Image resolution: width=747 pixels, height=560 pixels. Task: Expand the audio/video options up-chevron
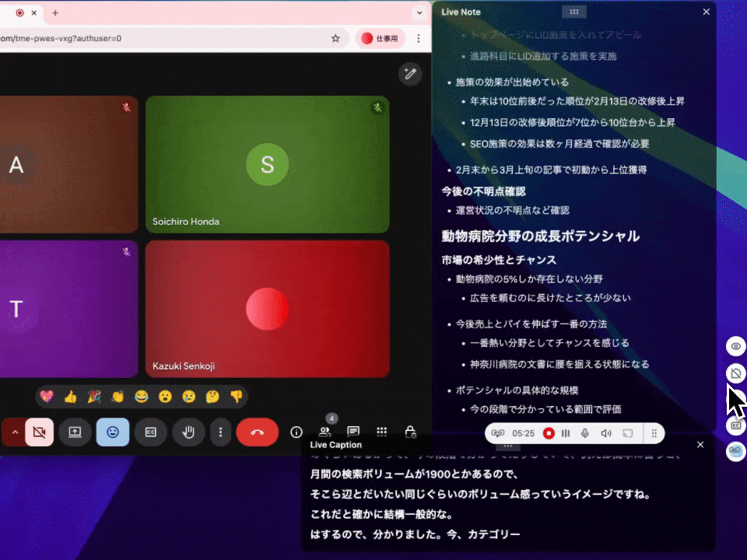[14, 432]
